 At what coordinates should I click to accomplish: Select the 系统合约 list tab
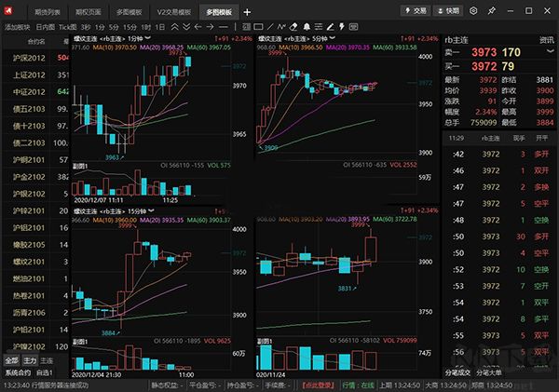coord(18,372)
